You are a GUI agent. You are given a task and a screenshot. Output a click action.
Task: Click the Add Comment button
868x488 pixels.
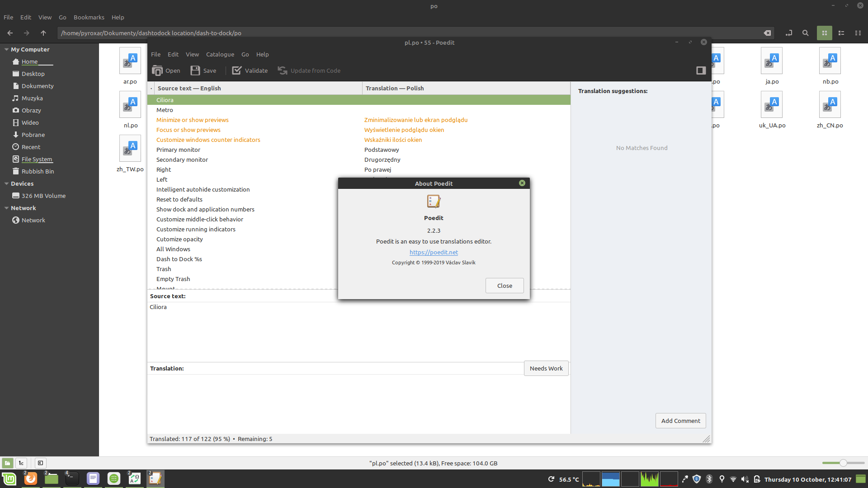coord(680,421)
